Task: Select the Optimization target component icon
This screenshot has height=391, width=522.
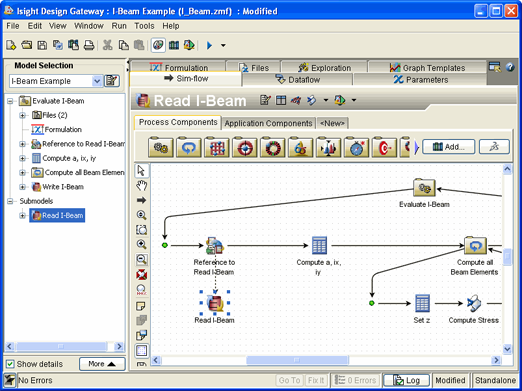Action: [x=245, y=147]
